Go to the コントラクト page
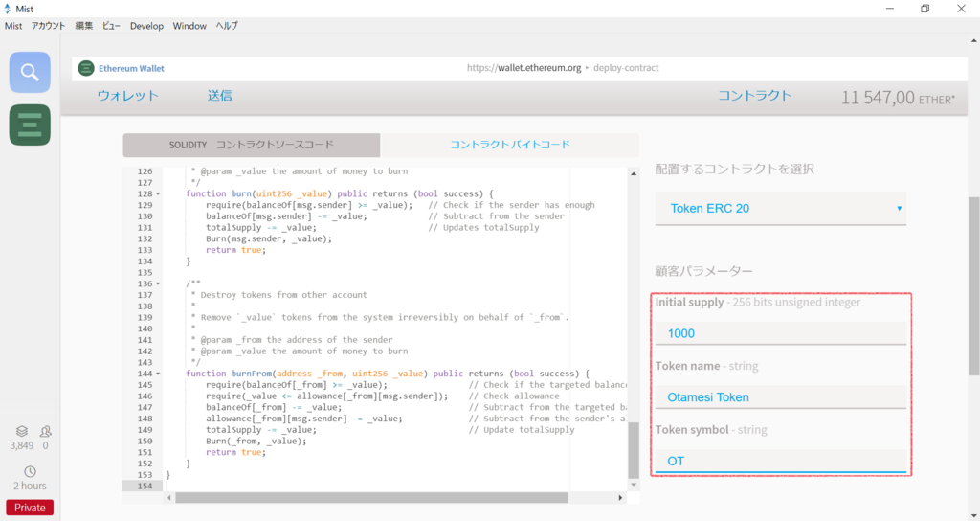 (x=754, y=96)
